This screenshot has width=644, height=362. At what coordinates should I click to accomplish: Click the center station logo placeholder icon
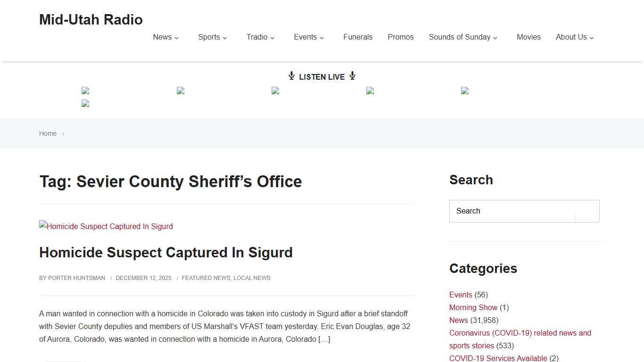[275, 90]
